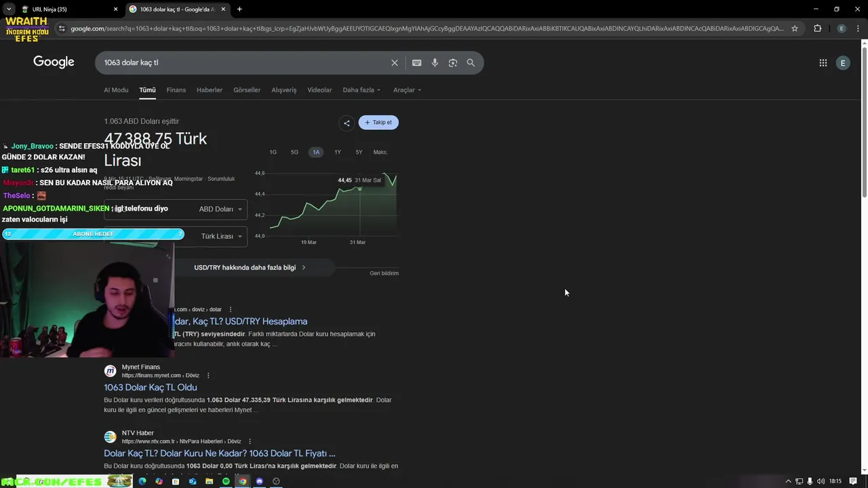Open the Google apps grid

pyautogui.click(x=823, y=63)
